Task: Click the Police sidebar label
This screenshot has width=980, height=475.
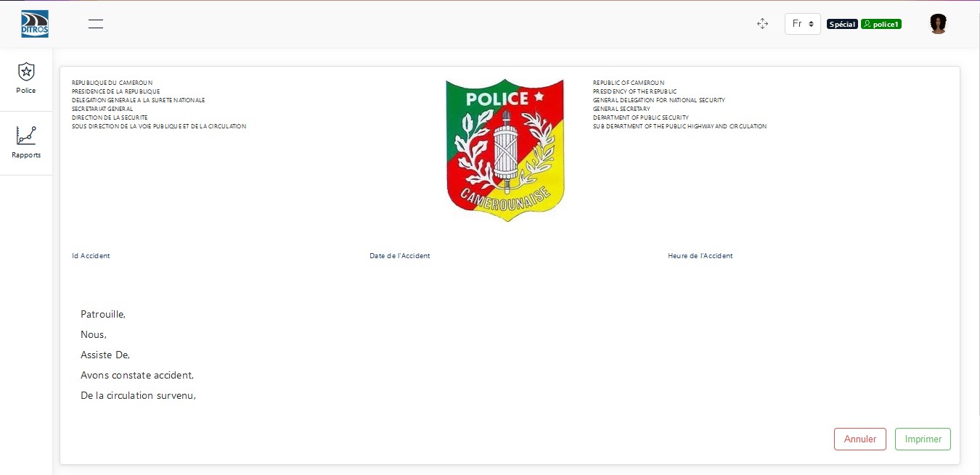Action: (x=26, y=91)
